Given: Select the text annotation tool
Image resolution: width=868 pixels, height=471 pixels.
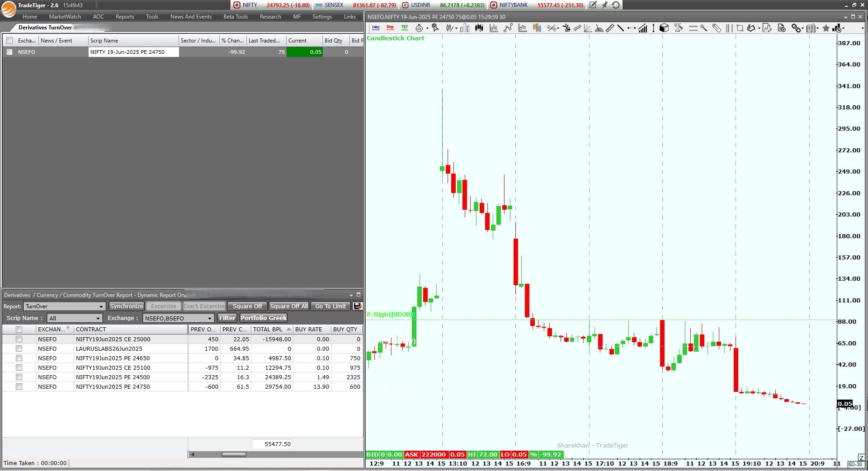Looking at the screenshot, I should coord(679,28).
